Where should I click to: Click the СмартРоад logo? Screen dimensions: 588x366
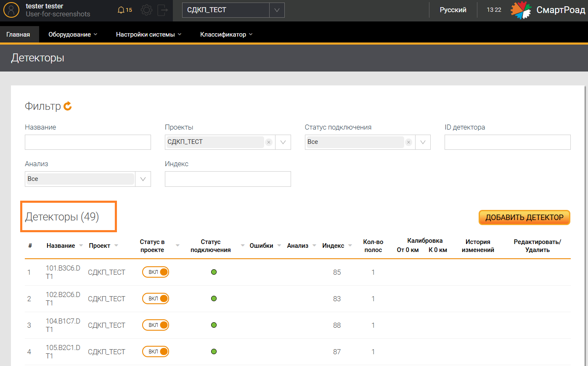(548, 10)
